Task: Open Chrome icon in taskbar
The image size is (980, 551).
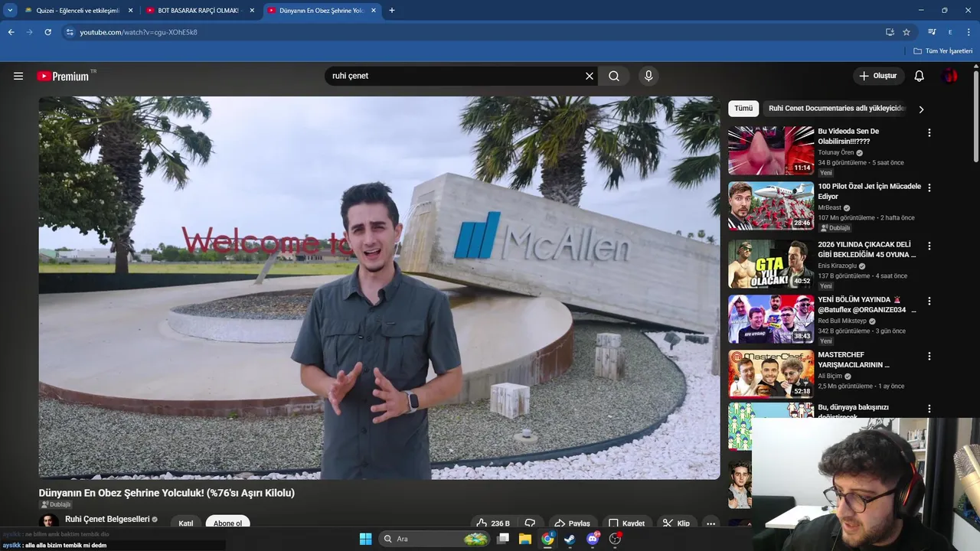Action: point(547,539)
